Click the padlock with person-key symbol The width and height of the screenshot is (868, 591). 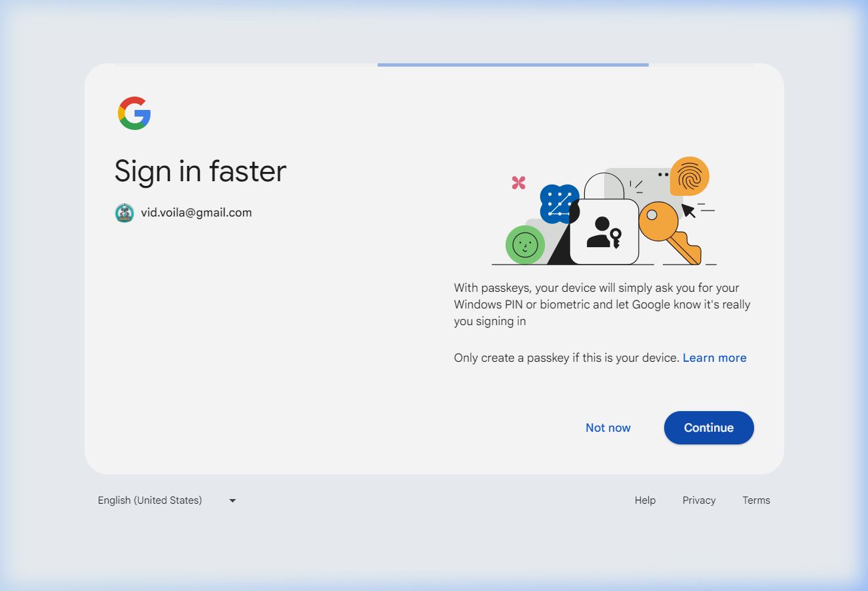point(604,231)
